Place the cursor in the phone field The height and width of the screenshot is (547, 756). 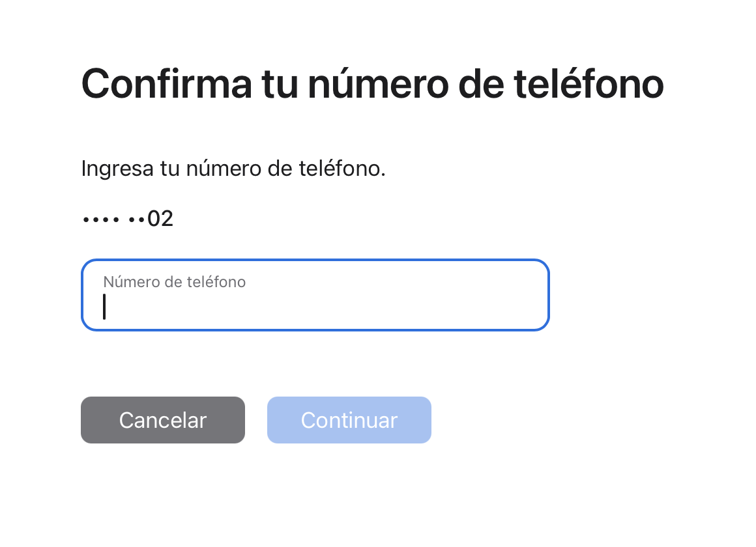(315, 306)
